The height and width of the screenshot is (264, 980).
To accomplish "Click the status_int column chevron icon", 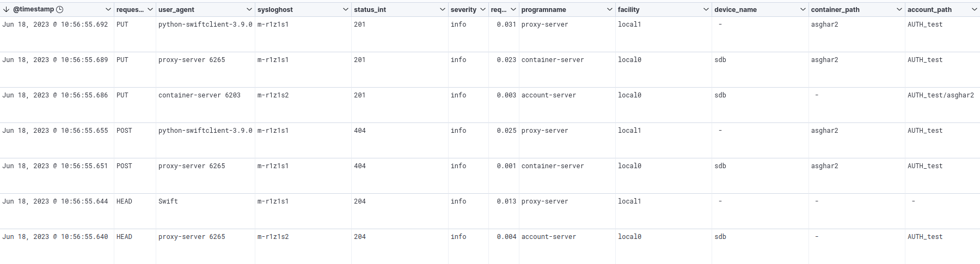I will (x=443, y=9).
